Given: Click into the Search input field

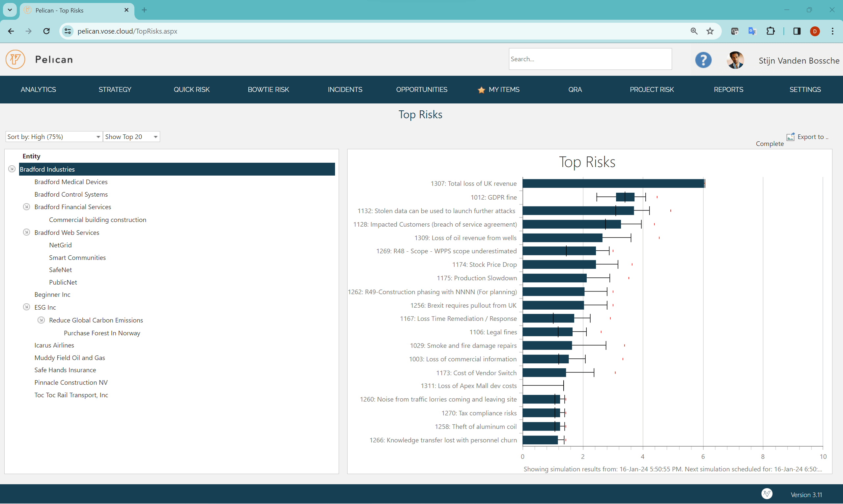Looking at the screenshot, I should pos(590,59).
